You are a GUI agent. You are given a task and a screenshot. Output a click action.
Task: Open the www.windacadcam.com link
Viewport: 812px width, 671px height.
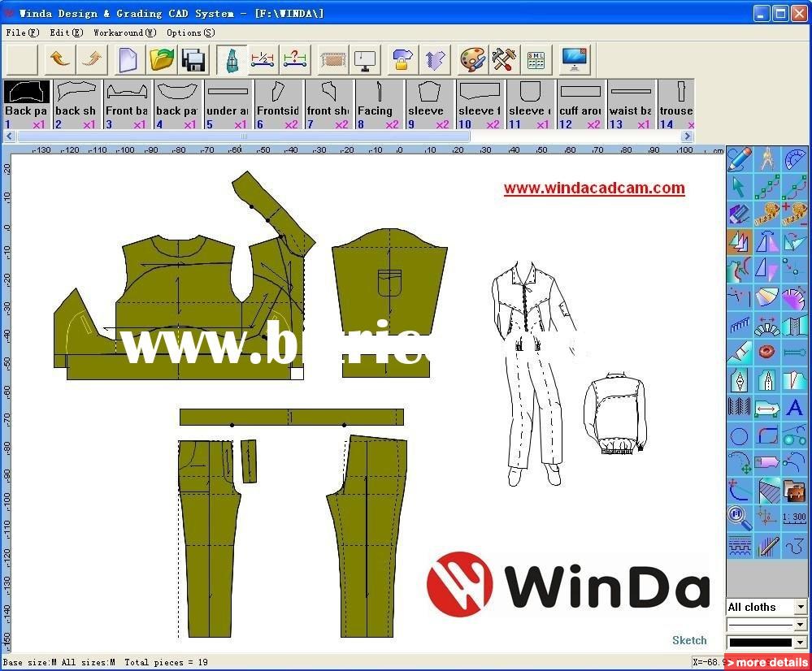tap(594, 188)
